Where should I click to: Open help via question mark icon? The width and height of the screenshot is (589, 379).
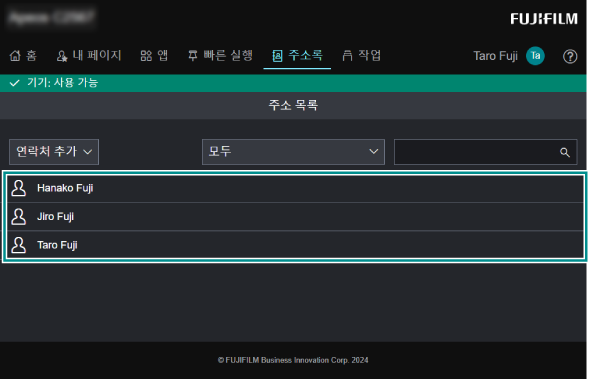(570, 56)
